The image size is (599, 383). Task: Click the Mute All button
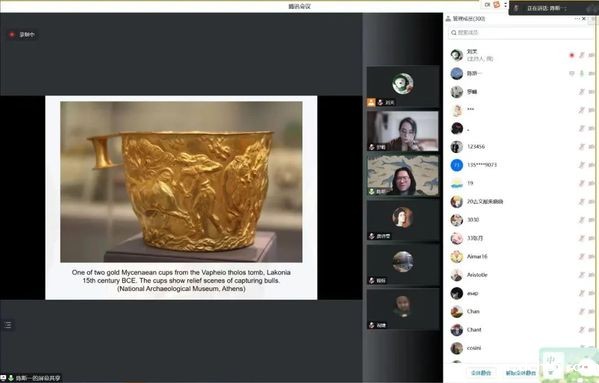pos(481,373)
